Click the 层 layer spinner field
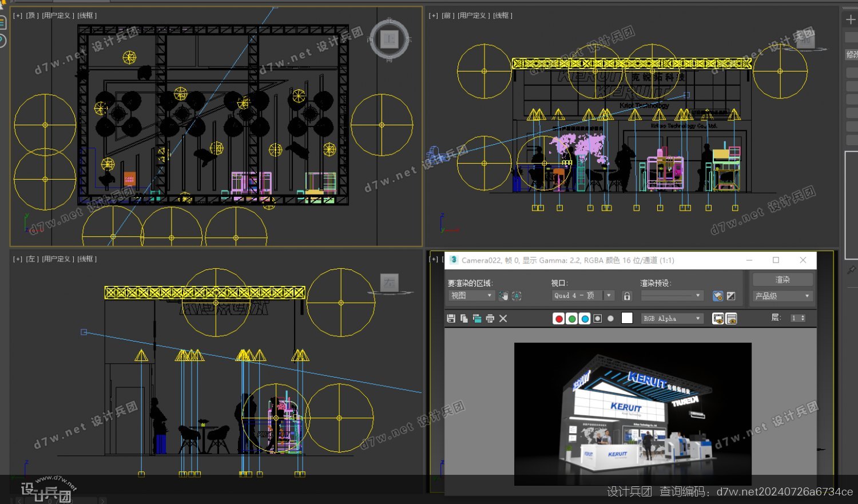This screenshot has width=858, height=504. [x=797, y=318]
